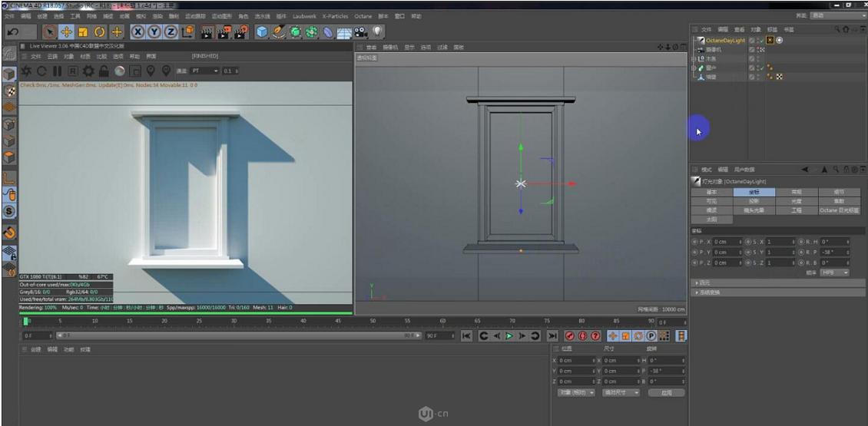Add a Cube primitive object

(262, 32)
